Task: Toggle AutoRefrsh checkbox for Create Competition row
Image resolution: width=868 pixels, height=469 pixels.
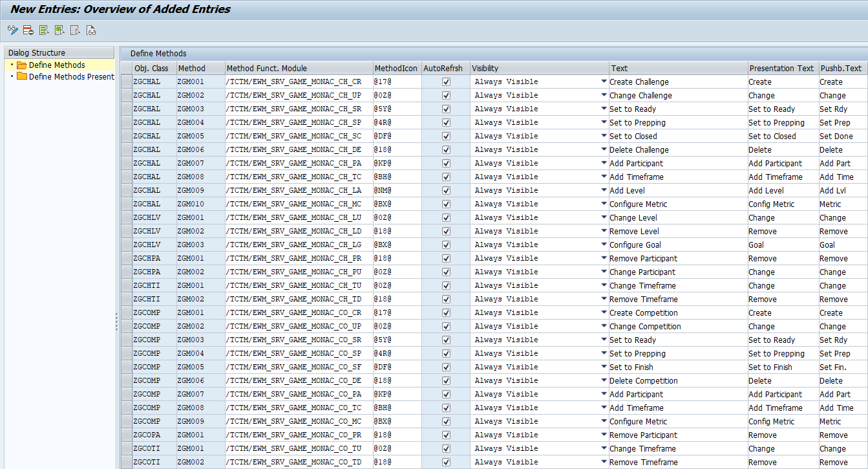Action: [446, 313]
